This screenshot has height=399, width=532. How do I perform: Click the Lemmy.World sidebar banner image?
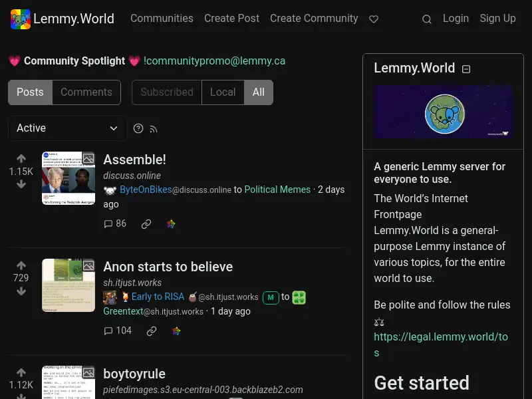tap(443, 112)
